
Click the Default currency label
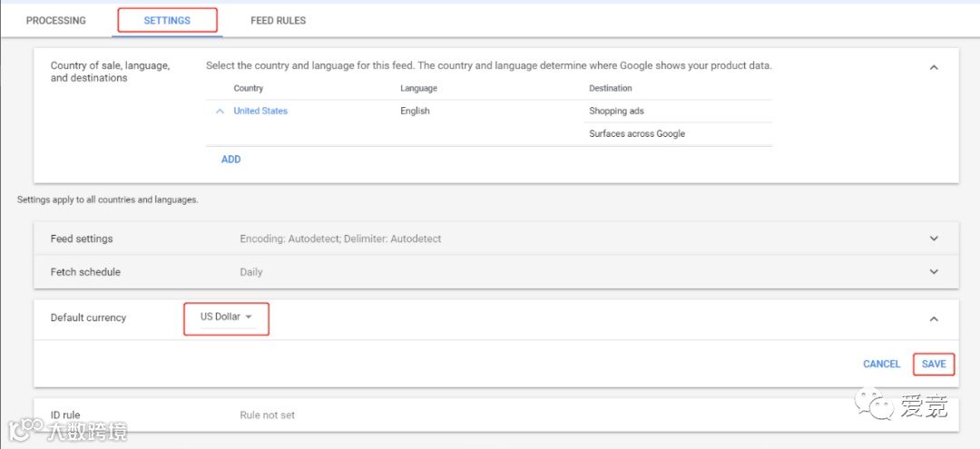click(x=88, y=318)
